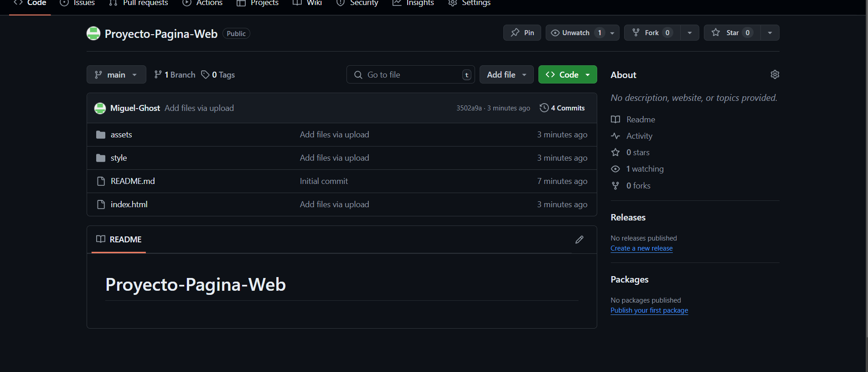The width and height of the screenshot is (868, 372).
Task: Open the README.md file
Action: coord(133,181)
